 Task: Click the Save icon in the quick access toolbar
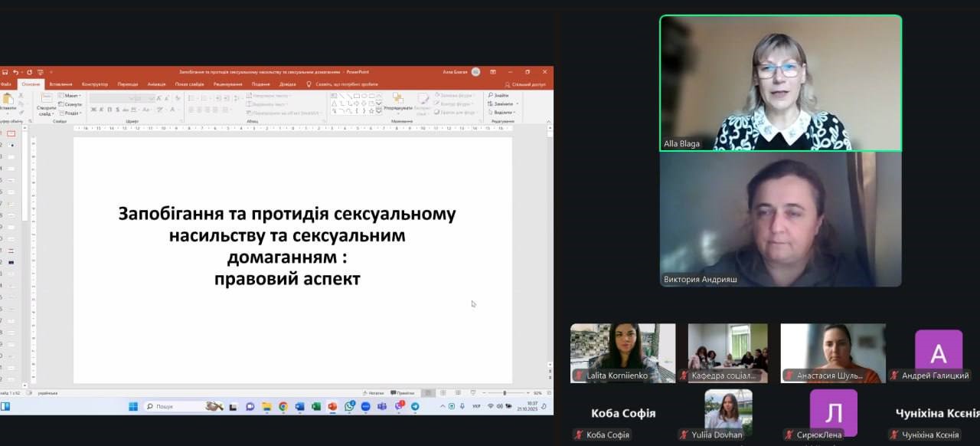coord(5,72)
